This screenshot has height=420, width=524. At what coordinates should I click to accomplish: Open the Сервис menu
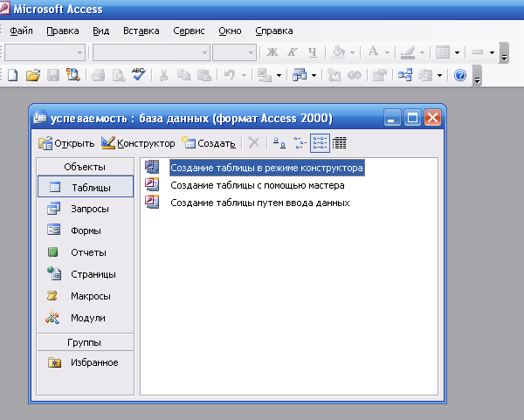coord(189,31)
